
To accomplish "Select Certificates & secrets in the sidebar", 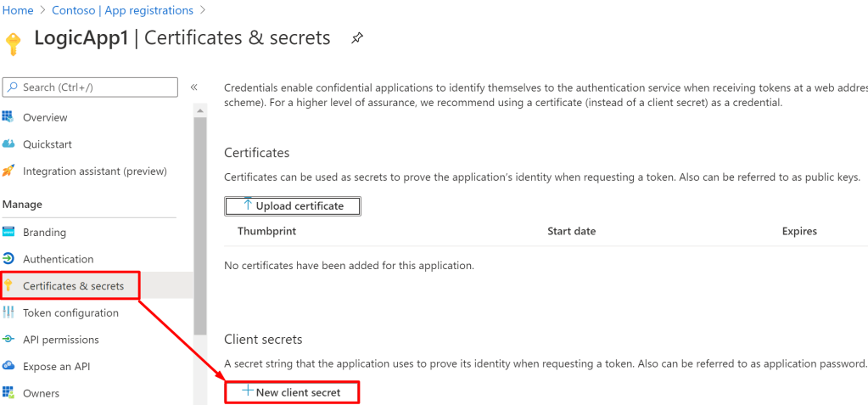I will 73,286.
